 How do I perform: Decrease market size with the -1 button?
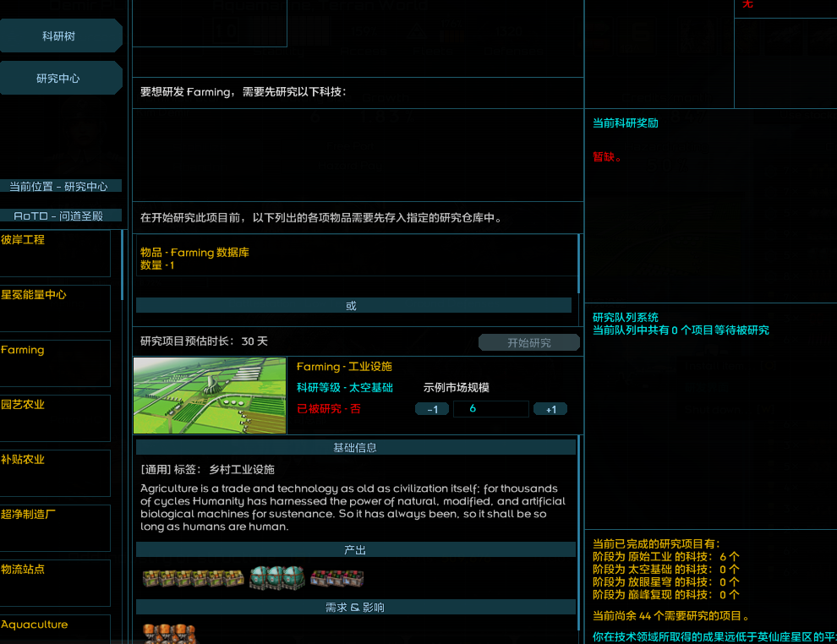(432, 409)
